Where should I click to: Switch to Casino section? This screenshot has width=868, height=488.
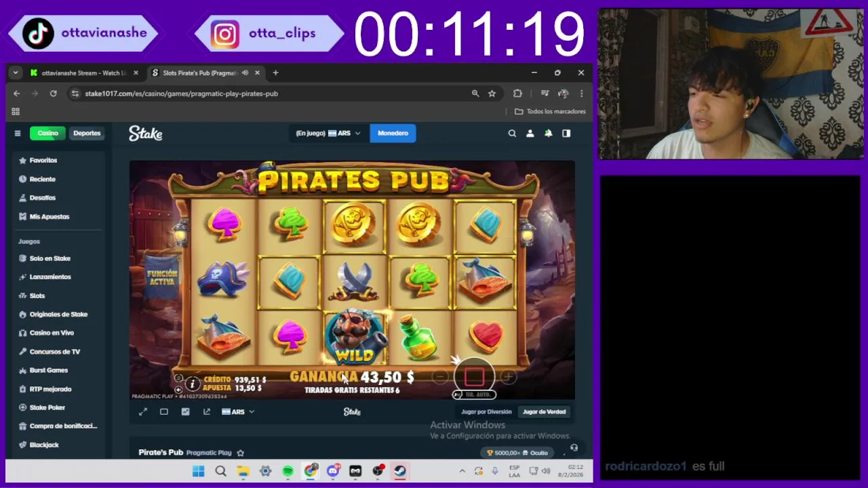(47, 134)
